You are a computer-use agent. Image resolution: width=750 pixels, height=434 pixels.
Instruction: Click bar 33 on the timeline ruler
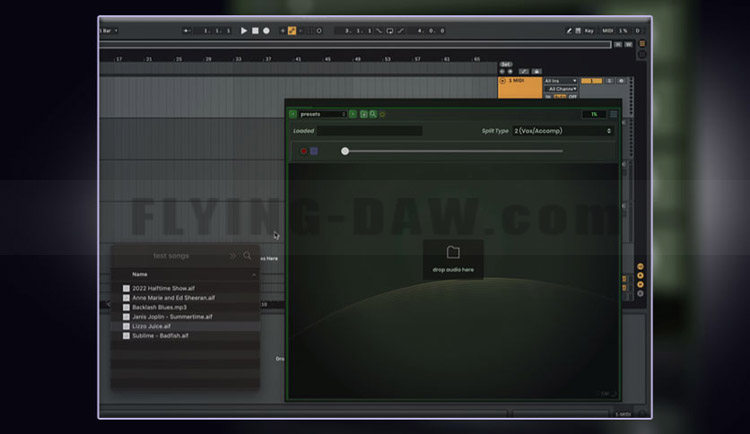(238, 59)
